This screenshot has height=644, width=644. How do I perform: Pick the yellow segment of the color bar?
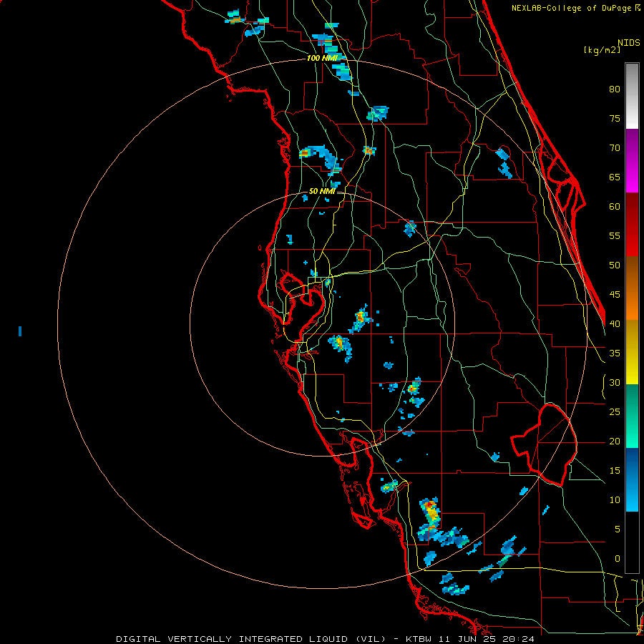pyautogui.click(x=632, y=352)
